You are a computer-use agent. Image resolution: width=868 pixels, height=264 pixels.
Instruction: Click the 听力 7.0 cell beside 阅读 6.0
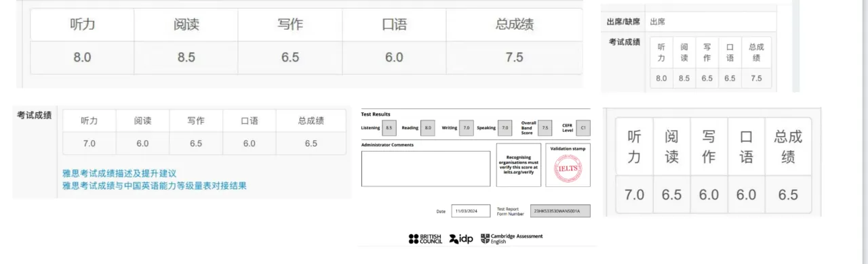[x=90, y=144]
